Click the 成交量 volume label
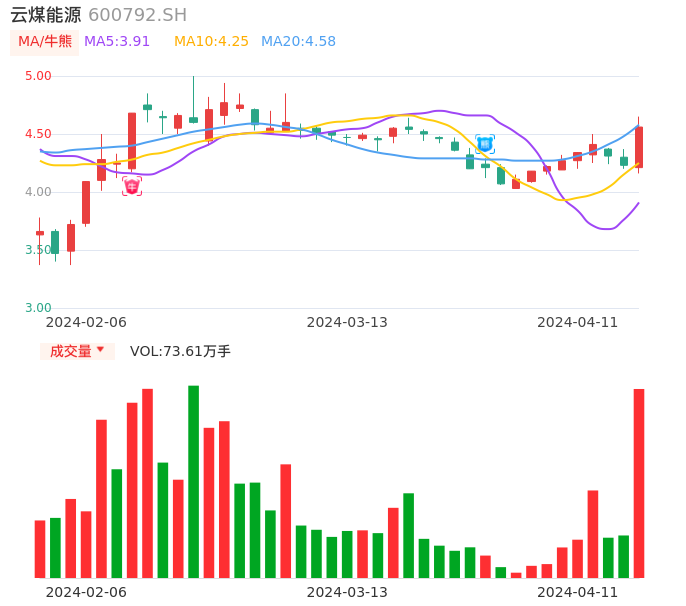Viewport: 686px width, 606px height. point(70,351)
